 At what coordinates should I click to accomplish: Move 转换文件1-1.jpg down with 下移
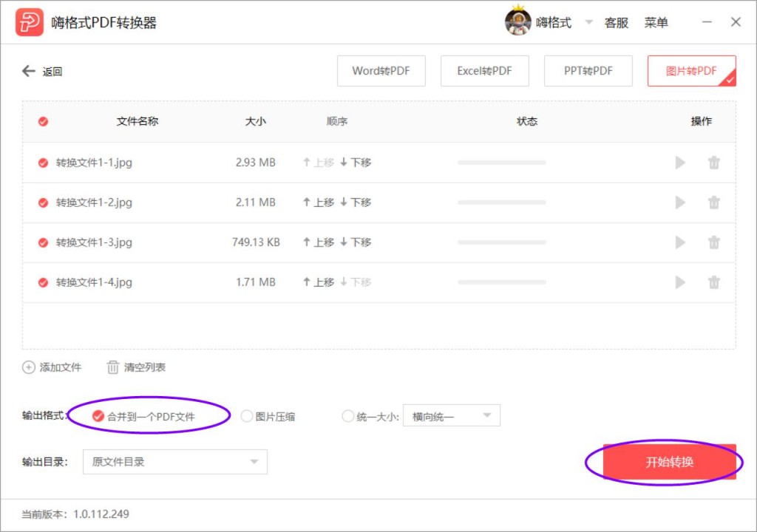click(356, 163)
